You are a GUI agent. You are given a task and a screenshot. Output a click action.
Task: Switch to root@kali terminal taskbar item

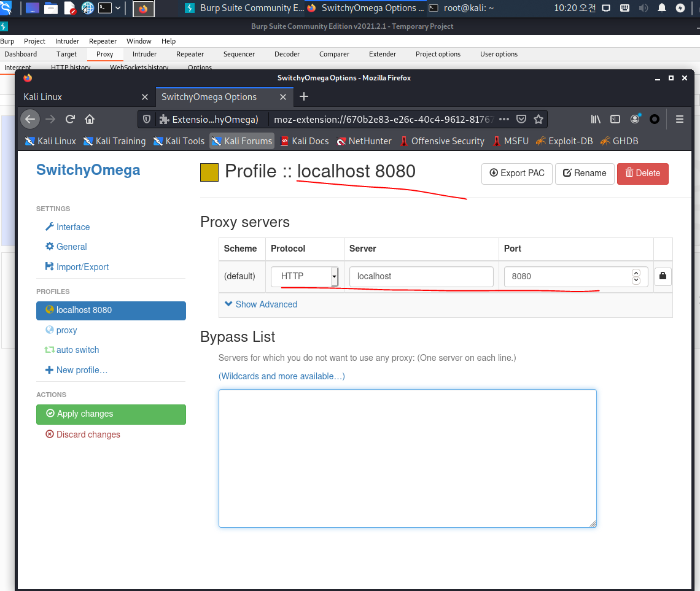(462, 7)
